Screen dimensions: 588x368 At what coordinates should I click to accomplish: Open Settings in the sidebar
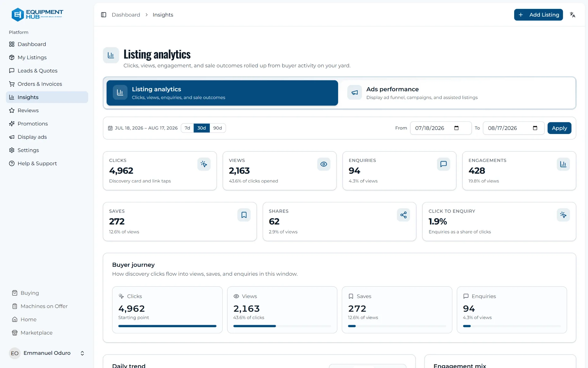47,150
